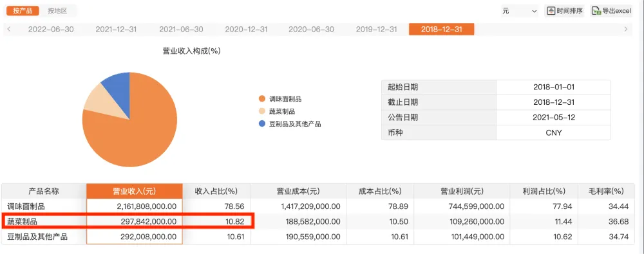Sort by 营业收入(元) column header
The width and height of the screenshot is (644, 254).
[135, 191]
